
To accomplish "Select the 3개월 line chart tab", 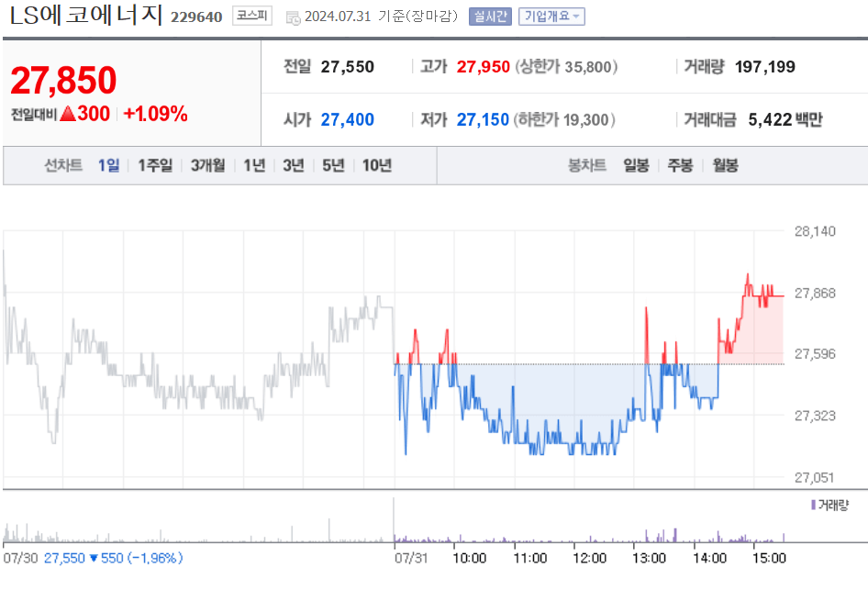I will tap(207, 165).
